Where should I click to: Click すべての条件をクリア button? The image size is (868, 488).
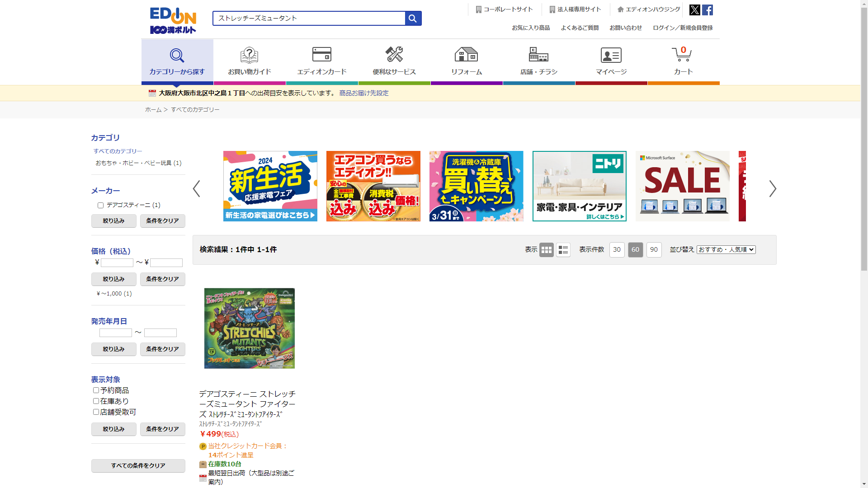[138, 466]
